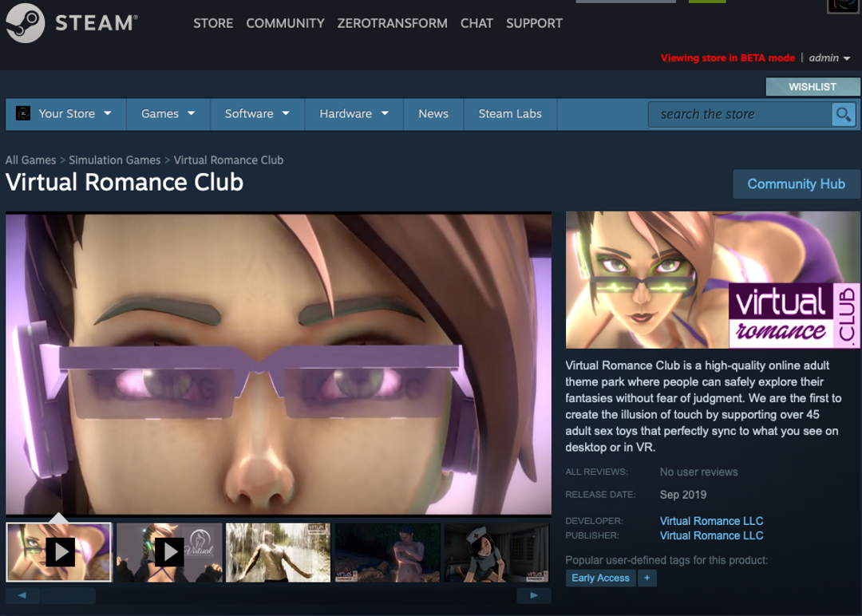Click the Early Access tag
This screenshot has height=616, width=862.
tap(600, 578)
